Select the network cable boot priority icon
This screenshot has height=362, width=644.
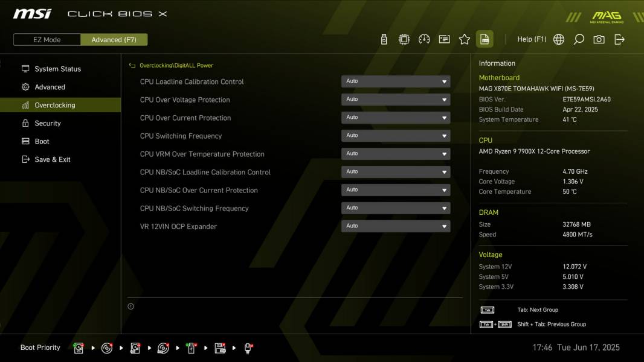coord(248,348)
